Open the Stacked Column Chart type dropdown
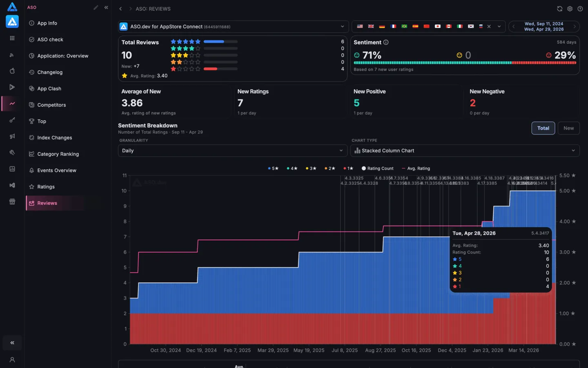588x368 pixels. (465, 150)
